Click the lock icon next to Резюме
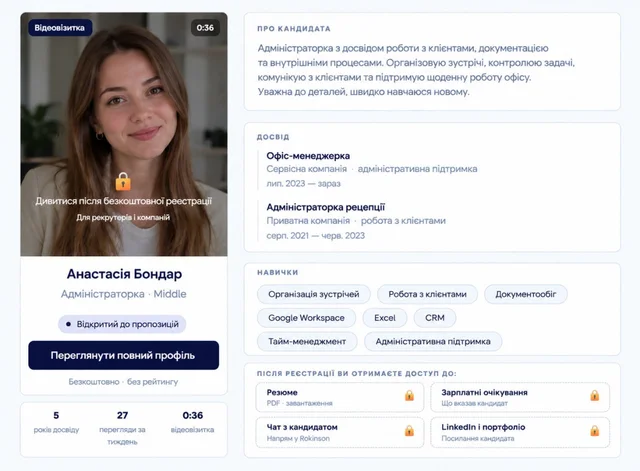 click(409, 395)
